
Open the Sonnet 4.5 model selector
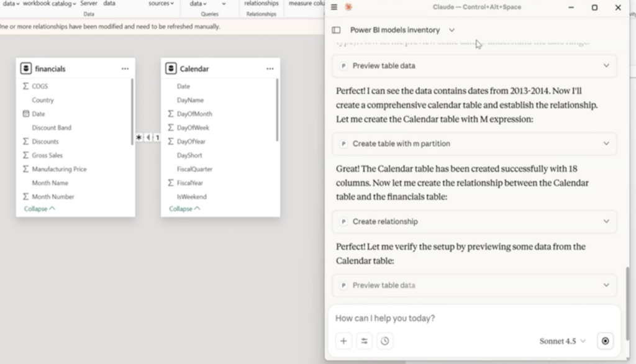click(563, 341)
